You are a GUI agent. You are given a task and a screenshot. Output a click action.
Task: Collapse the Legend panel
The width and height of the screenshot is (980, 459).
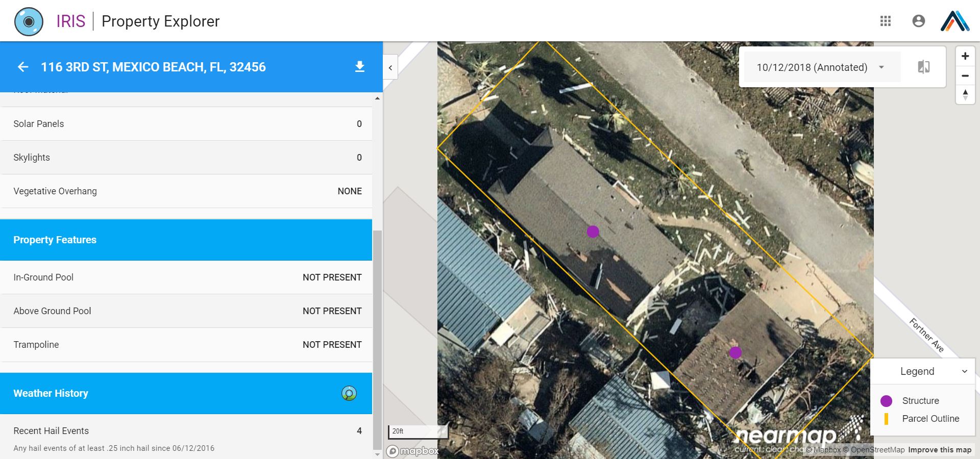[x=964, y=371]
